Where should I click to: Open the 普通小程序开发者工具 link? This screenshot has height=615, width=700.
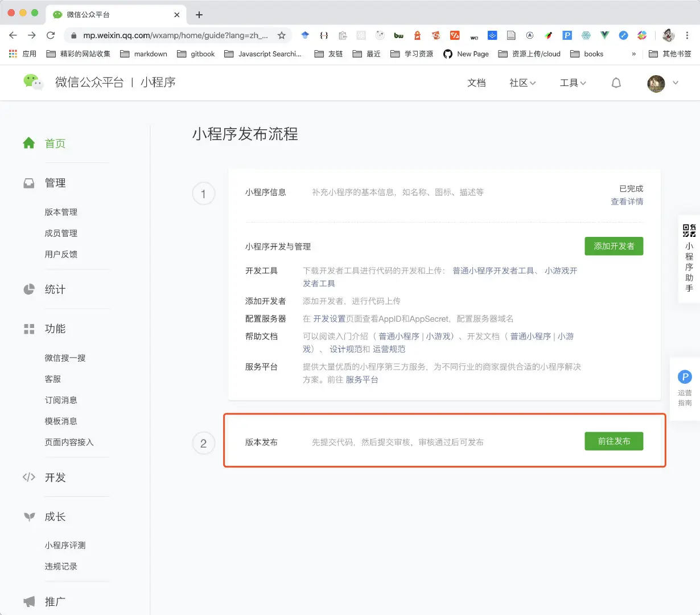[493, 271]
